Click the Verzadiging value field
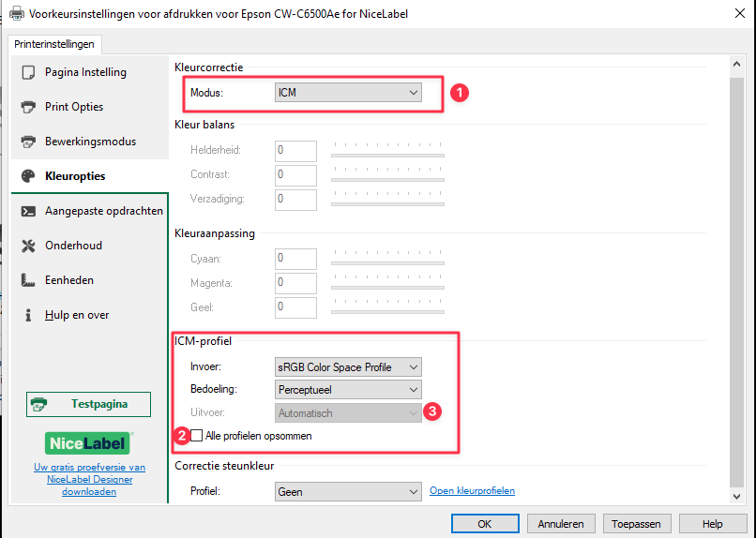This screenshot has height=538, width=756. [x=295, y=200]
